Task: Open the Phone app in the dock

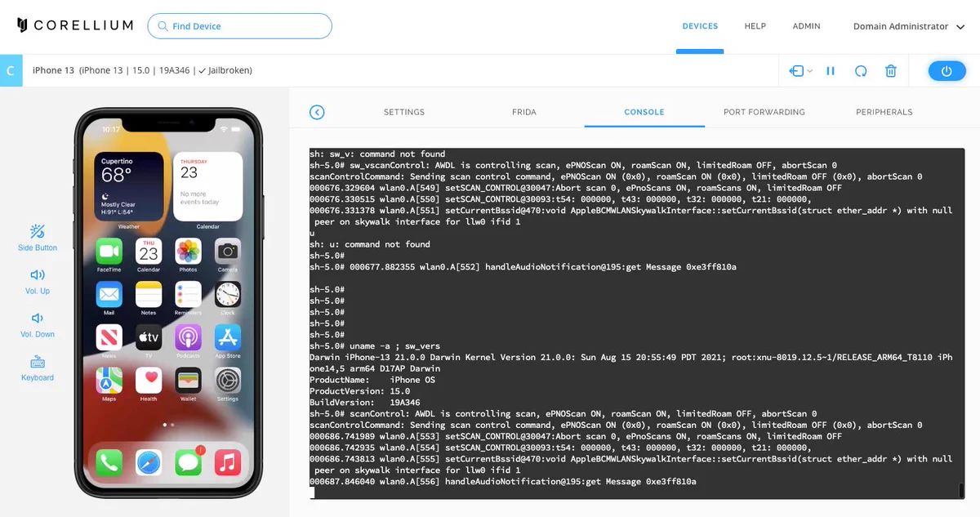Action: [x=109, y=463]
